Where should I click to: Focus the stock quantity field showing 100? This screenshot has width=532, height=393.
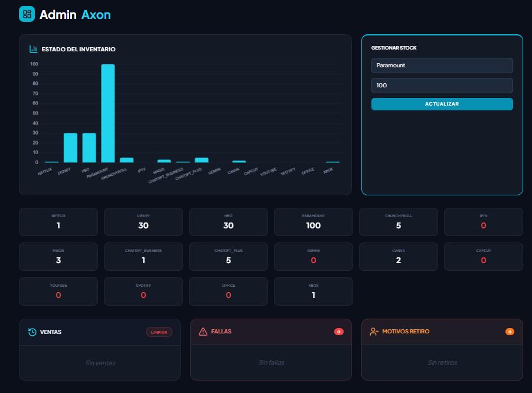pyautogui.click(x=442, y=86)
